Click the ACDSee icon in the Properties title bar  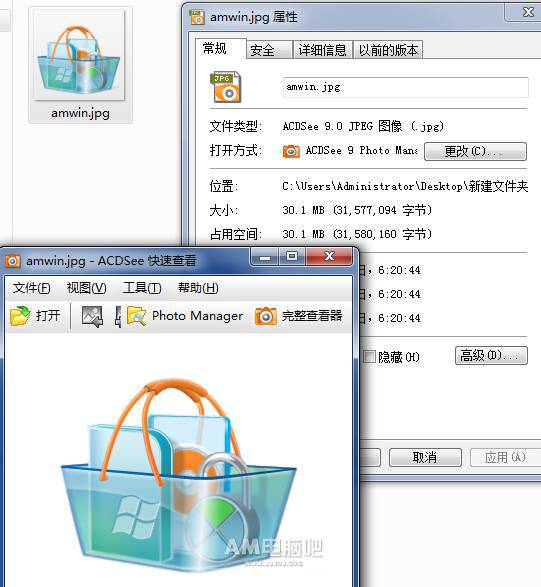pos(197,17)
